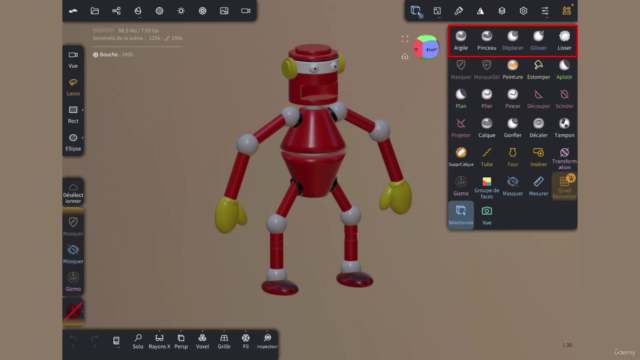This screenshot has height=360, width=640.
Task: Choose the Insérer tool
Action: [538, 157]
